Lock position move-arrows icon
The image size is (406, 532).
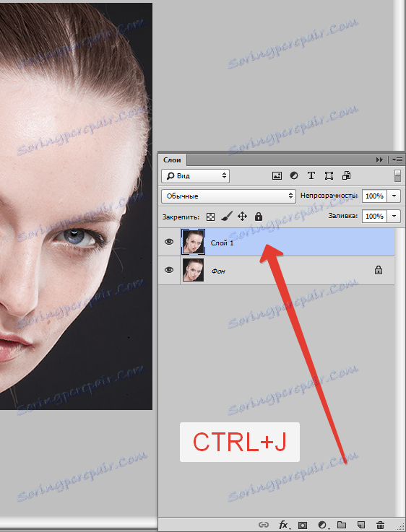click(x=242, y=216)
